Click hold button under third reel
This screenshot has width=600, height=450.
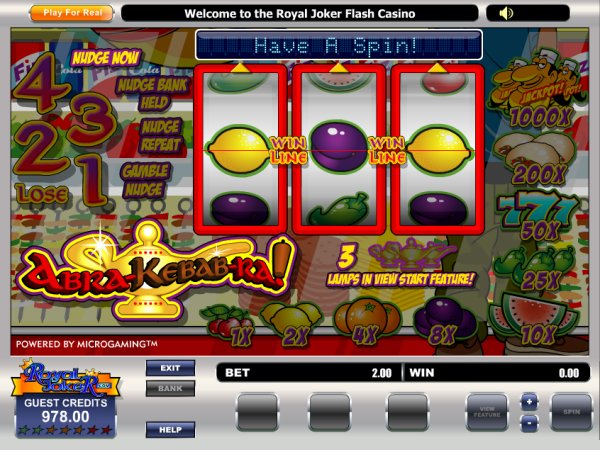[408, 412]
